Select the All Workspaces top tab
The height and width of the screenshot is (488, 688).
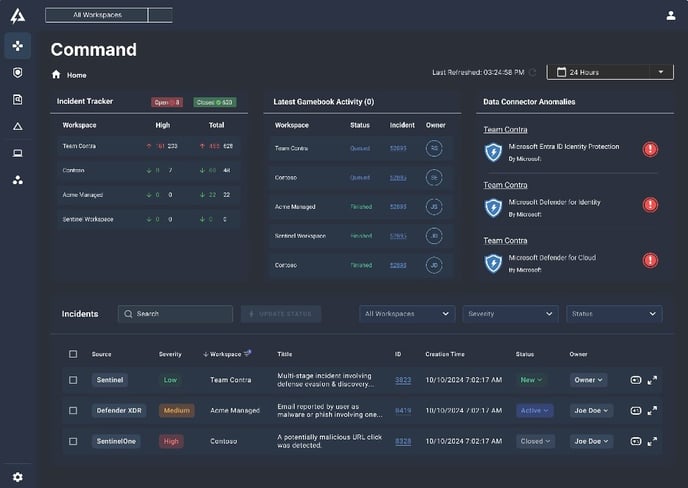pyautogui.click(x=97, y=15)
